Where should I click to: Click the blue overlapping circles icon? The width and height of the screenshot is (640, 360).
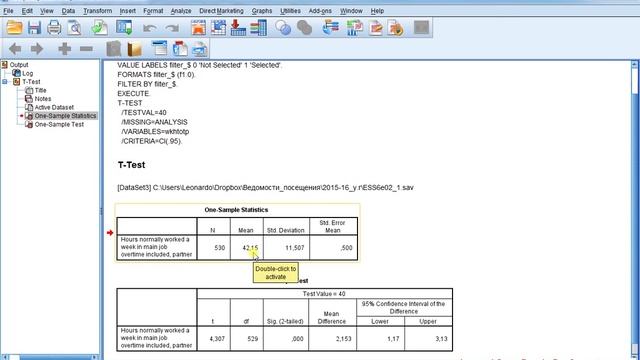point(283,28)
